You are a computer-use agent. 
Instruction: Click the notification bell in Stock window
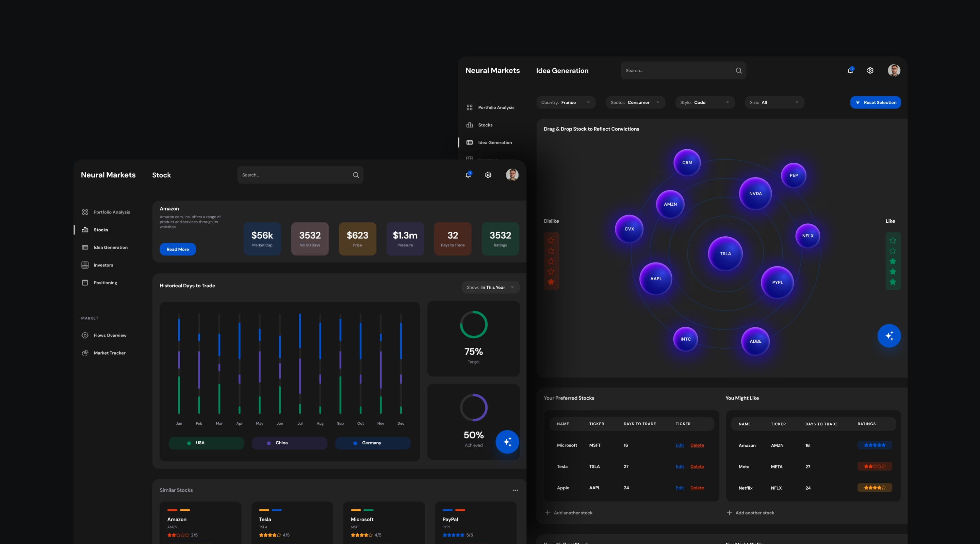pos(468,175)
